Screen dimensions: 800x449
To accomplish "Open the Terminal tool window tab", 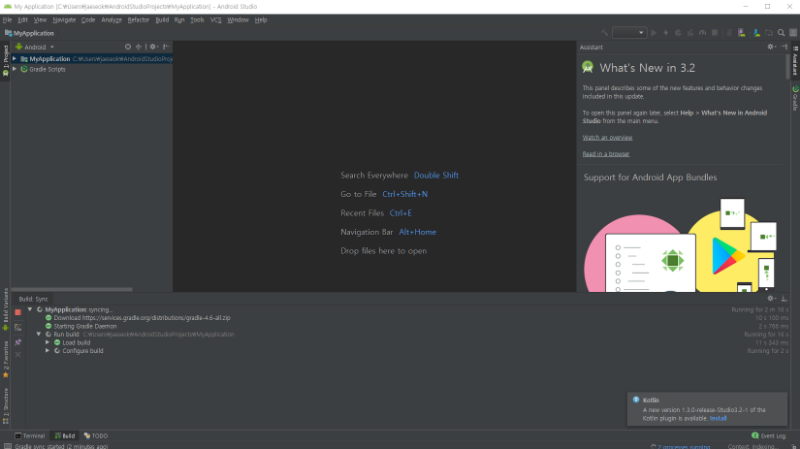I will pos(30,436).
